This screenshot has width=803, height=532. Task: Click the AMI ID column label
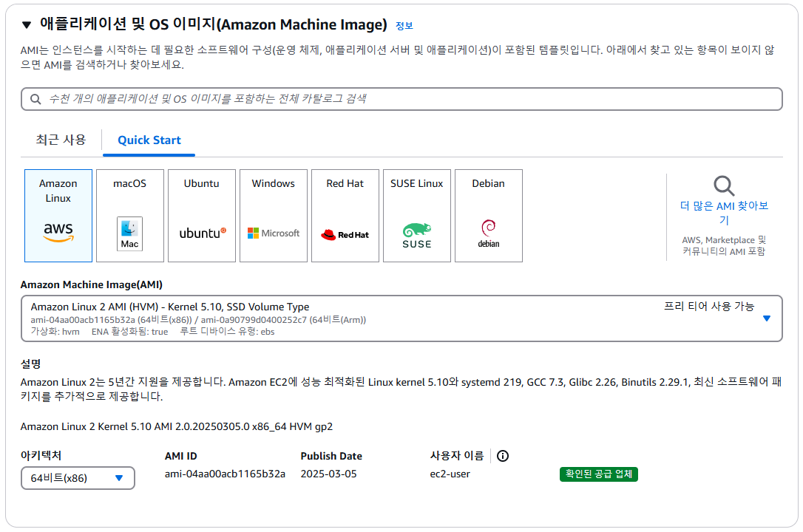click(x=180, y=456)
